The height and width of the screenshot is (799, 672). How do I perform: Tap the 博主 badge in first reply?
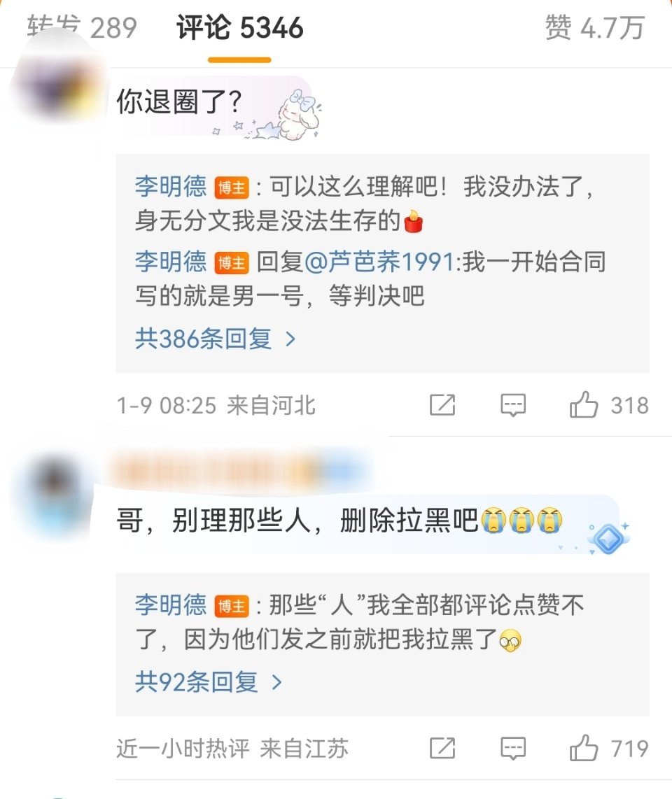tap(232, 188)
